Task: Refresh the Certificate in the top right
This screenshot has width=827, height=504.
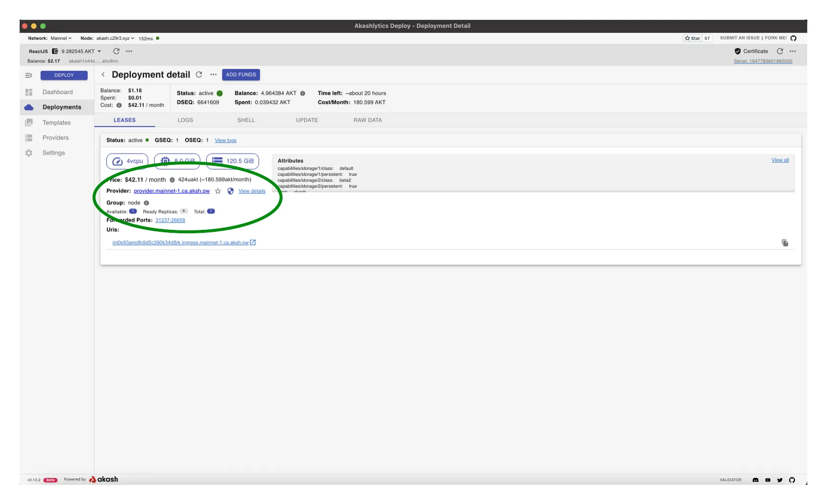Action: coord(780,51)
